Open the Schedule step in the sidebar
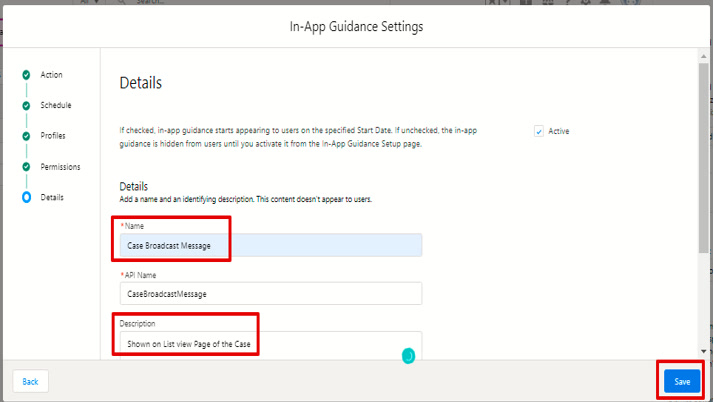This screenshot has width=714, height=402. [x=55, y=105]
